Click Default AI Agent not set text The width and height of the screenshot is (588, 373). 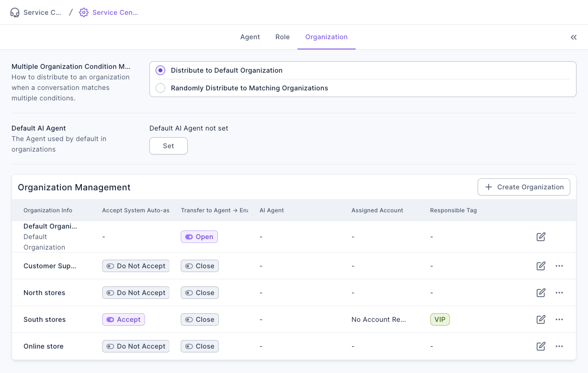coord(189,128)
